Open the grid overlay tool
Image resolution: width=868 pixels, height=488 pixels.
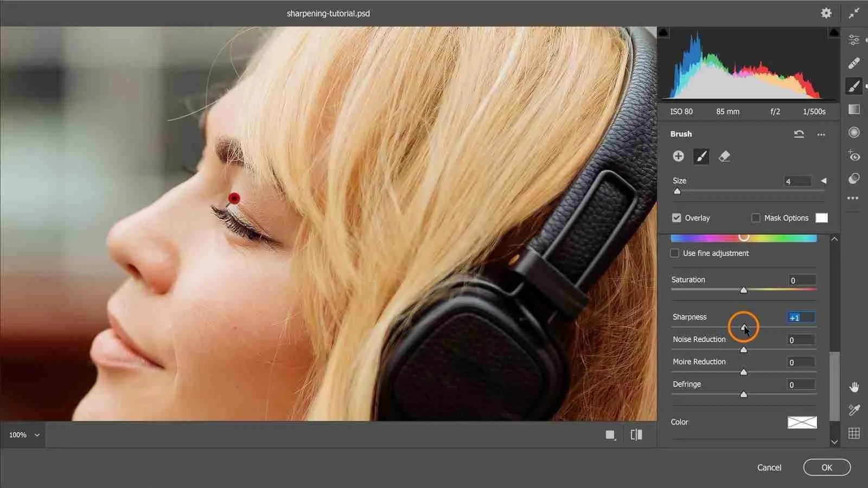(853, 433)
